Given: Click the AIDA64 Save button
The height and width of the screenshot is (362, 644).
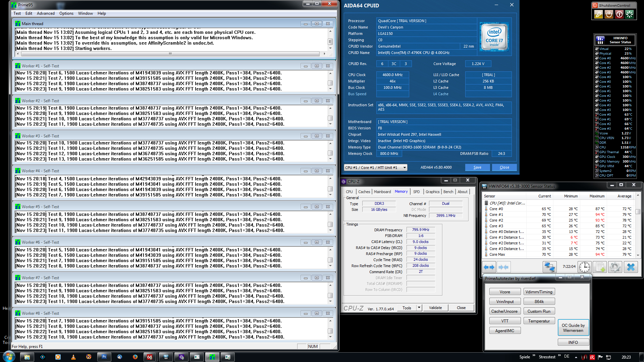Looking at the screenshot, I should [477, 167].
